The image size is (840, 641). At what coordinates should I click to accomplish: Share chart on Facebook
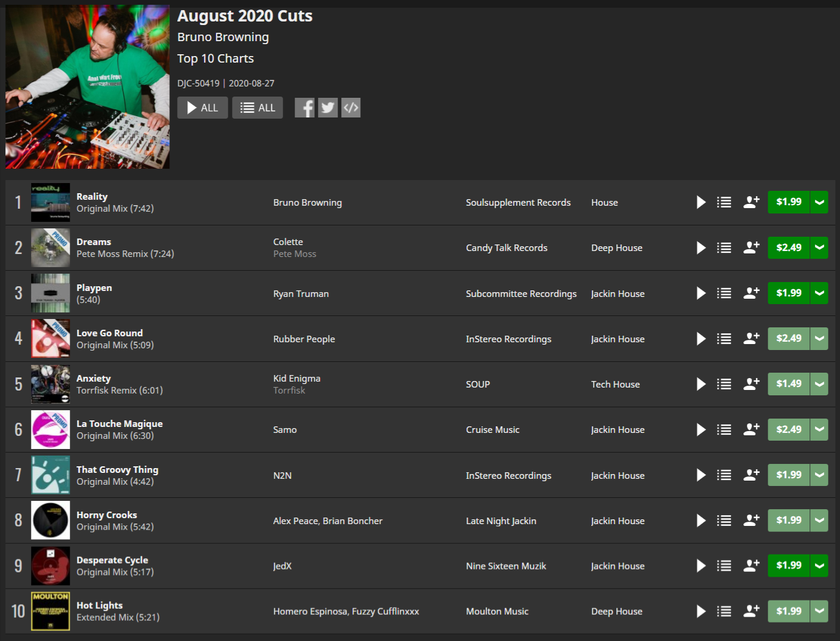pyautogui.click(x=305, y=108)
